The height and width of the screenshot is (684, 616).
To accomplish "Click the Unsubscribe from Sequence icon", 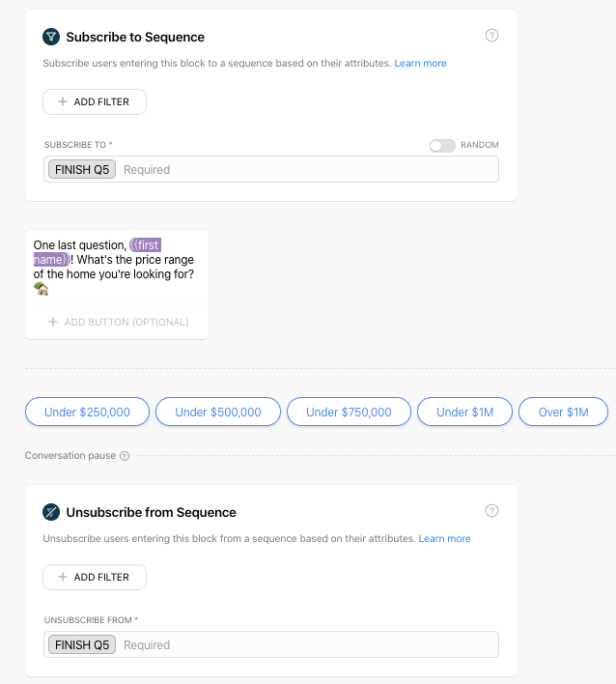I will pyautogui.click(x=51, y=512).
